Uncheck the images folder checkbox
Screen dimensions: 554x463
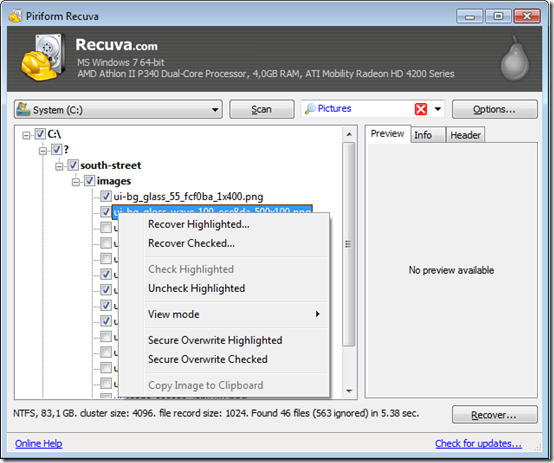(89, 181)
